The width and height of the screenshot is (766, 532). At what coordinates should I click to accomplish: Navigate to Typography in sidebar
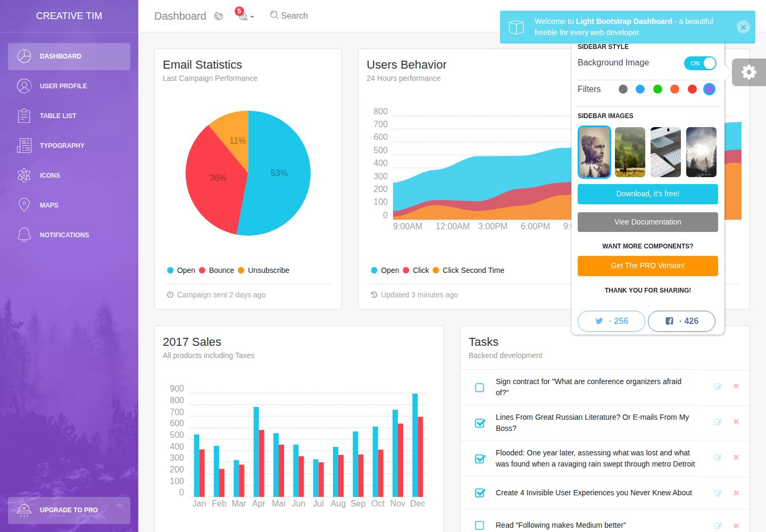pos(69,146)
